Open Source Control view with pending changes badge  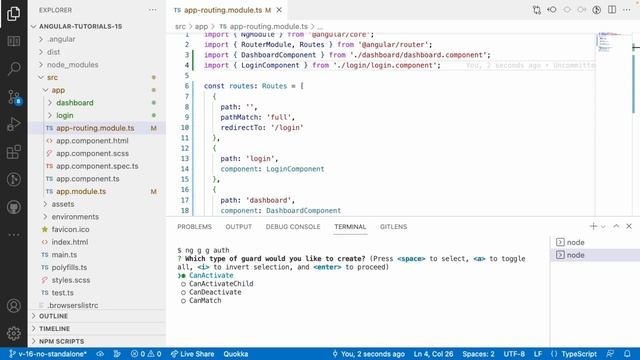(14, 98)
